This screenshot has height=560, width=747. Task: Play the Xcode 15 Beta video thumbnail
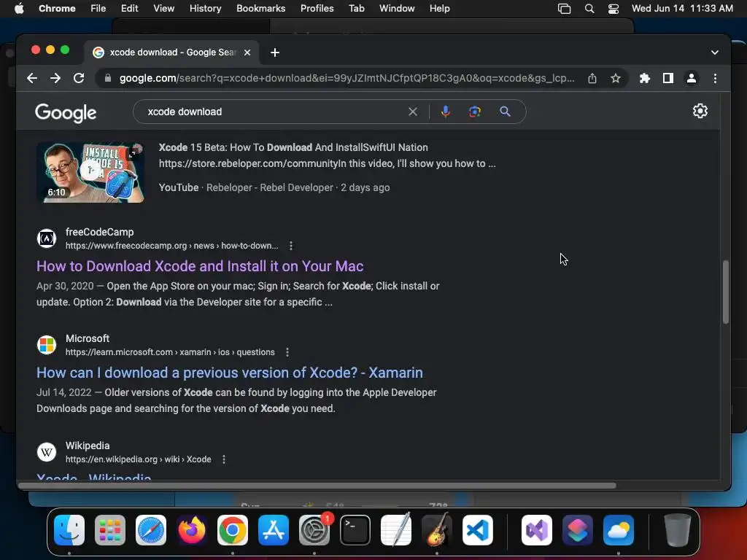pos(90,172)
